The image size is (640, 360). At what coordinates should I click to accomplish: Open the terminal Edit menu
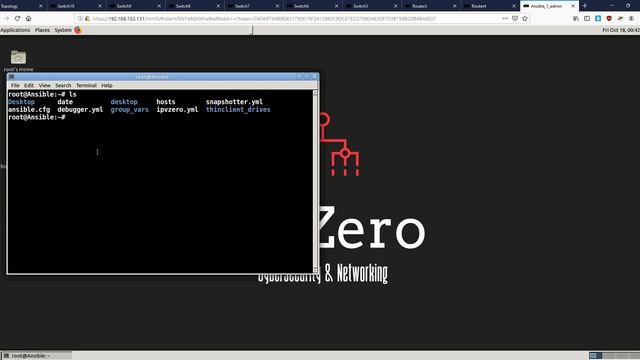[29, 85]
